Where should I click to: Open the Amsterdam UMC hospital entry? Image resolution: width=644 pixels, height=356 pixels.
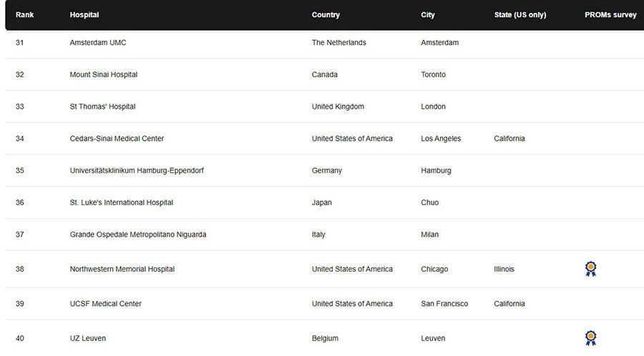click(x=98, y=42)
